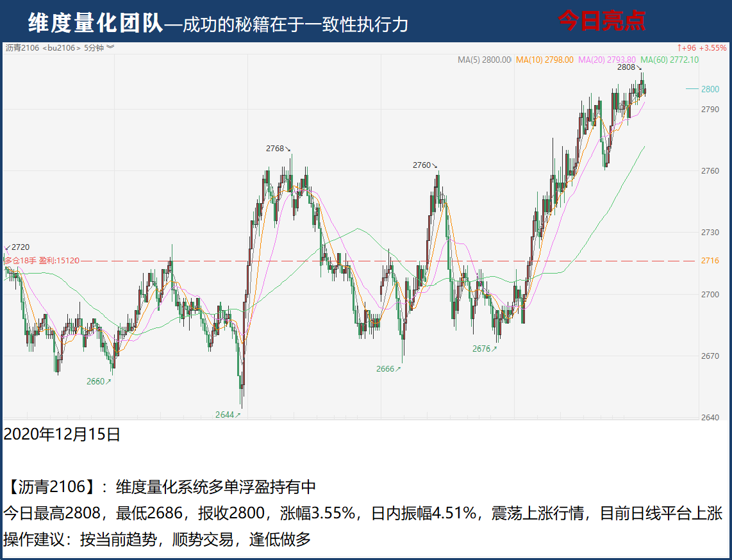Click the 2768 peak arrow marker
The height and width of the screenshot is (560, 732).
[278, 149]
